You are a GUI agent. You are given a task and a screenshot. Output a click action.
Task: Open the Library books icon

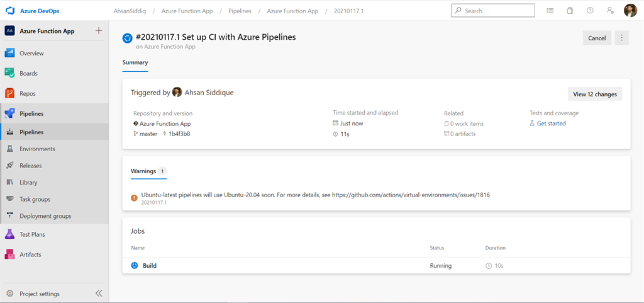10,182
